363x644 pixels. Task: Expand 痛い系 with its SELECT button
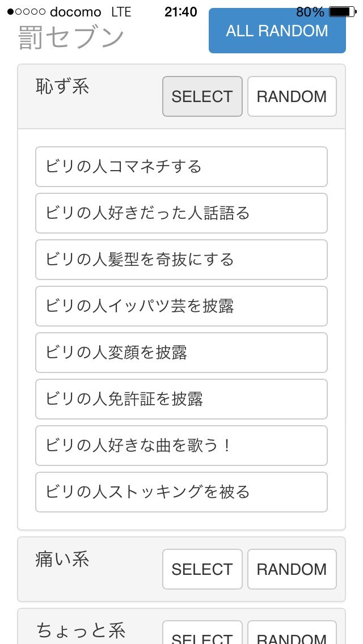point(202,569)
